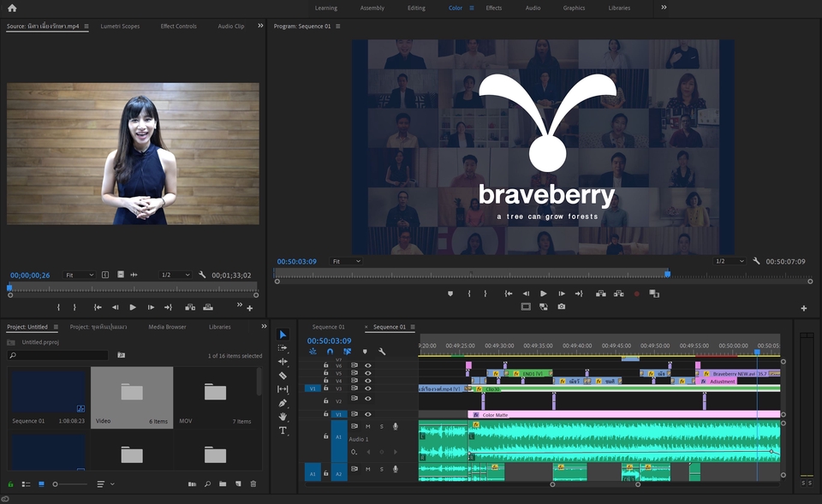Select the Pen tool
Screen dimensions: 822x504
coord(283,403)
